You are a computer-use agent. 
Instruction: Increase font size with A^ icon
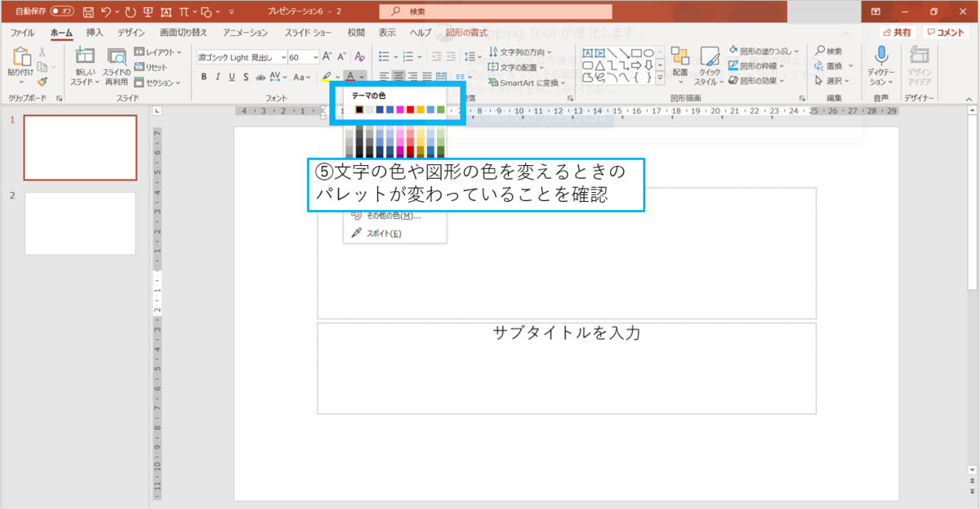coord(327,56)
